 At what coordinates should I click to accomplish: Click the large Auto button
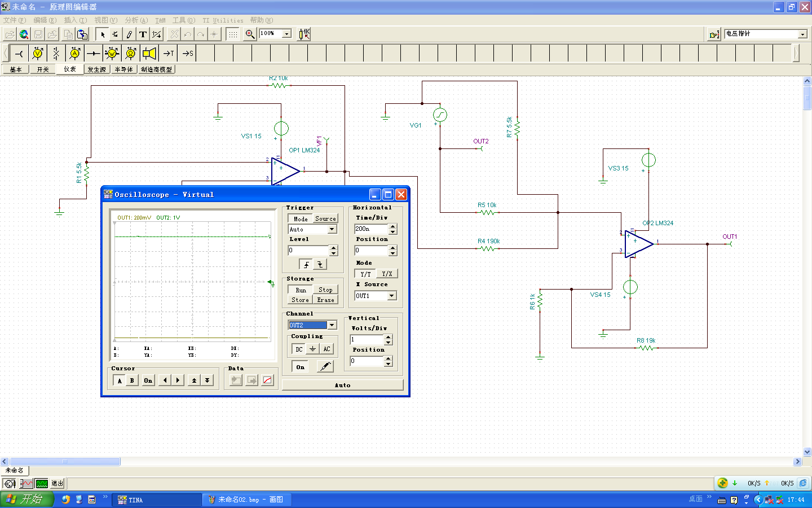(x=342, y=385)
